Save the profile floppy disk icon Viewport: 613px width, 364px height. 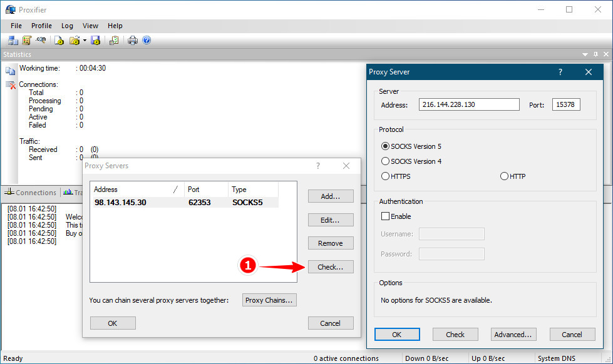95,40
